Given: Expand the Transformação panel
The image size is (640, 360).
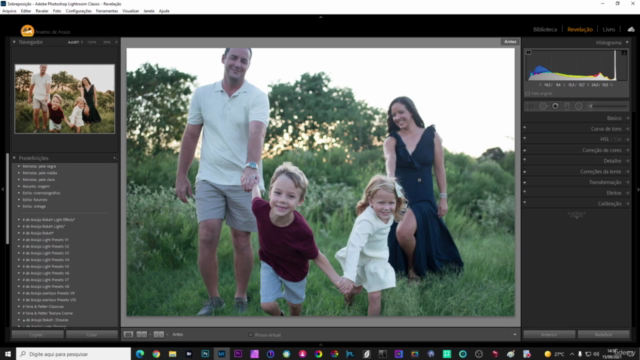Looking at the screenshot, I should tap(627, 182).
